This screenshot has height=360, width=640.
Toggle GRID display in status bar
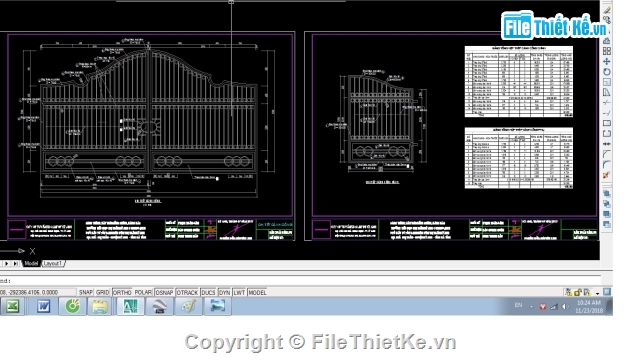pyautogui.click(x=102, y=292)
